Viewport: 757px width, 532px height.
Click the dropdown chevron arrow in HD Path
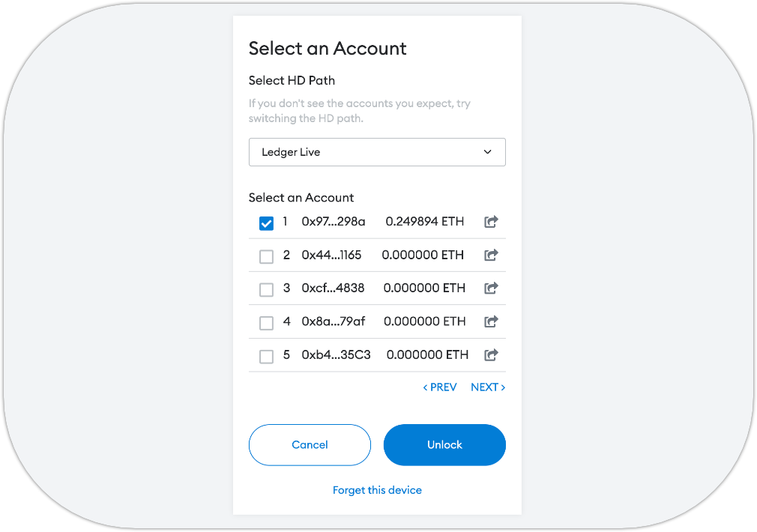click(487, 152)
